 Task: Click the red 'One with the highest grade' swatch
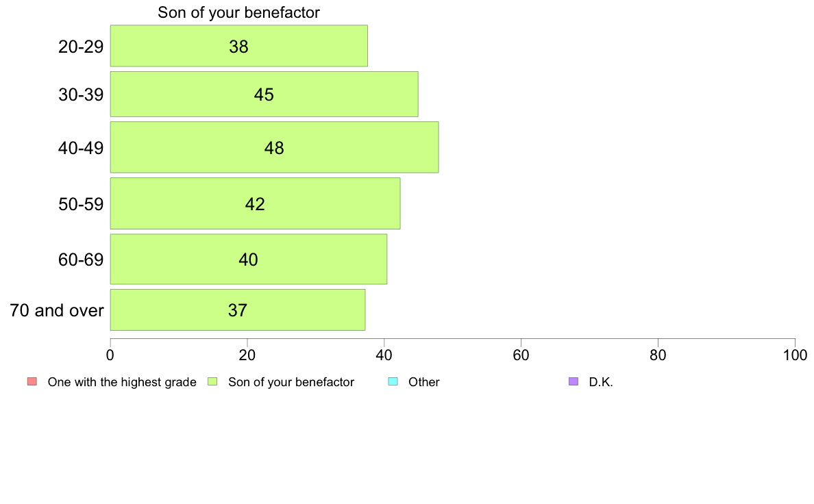[32, 381]
